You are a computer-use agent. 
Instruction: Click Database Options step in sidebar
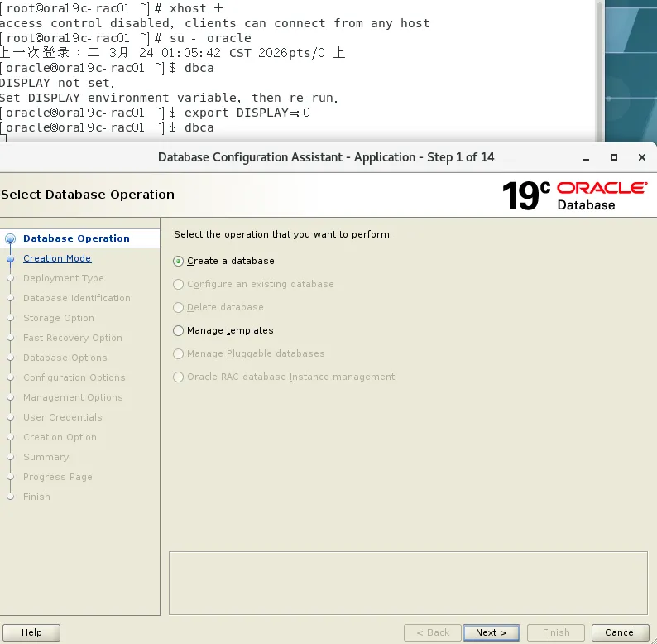(x=65, y=358)
